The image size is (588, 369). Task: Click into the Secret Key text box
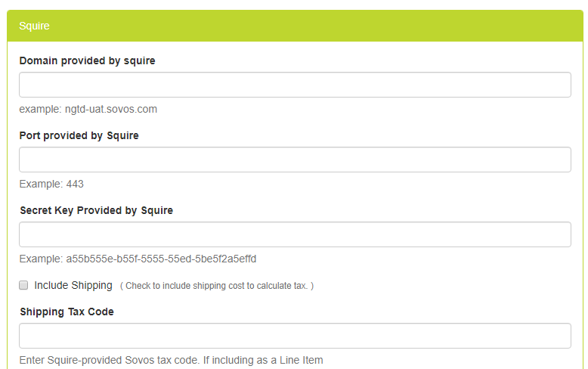coord(295,234)
